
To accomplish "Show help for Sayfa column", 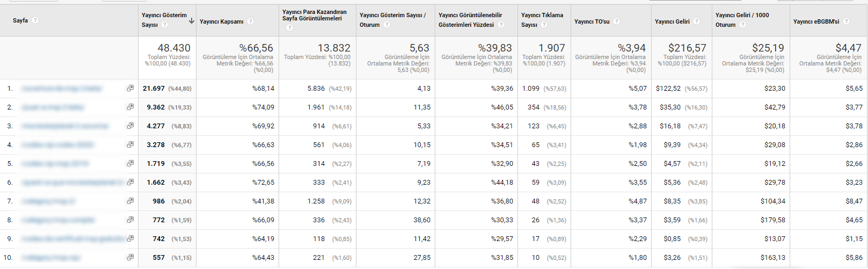I will tap(35, 20).
